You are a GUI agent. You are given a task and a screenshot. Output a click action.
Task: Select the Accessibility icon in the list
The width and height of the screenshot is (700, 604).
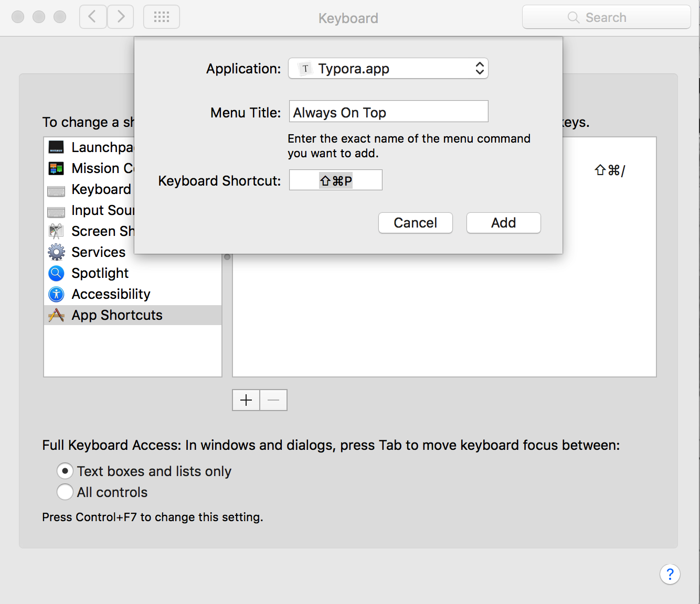pyautogui.click(x=56, y=294)
